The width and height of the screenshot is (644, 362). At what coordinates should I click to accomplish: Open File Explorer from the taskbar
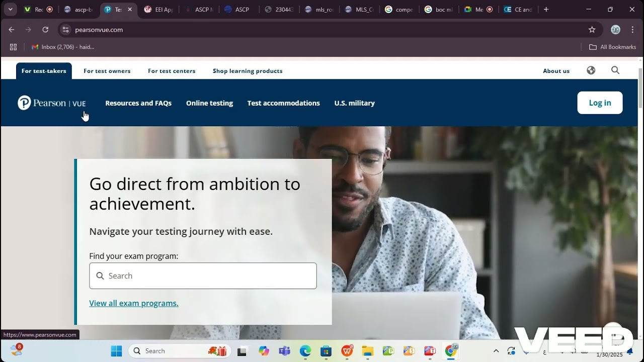(x=368, y=351)
